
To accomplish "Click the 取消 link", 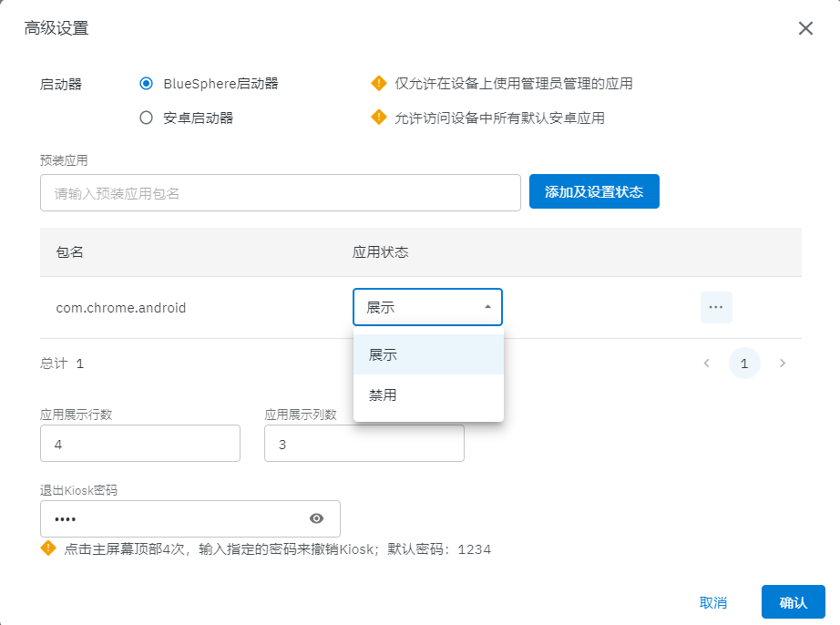I will [x=713, y=602].
